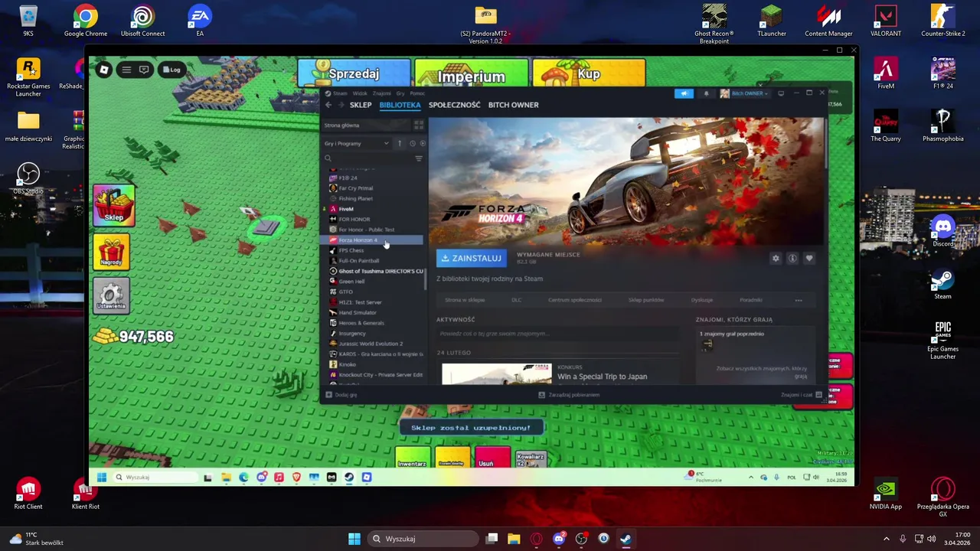The image size is (980, 551).
Task: Open Discord desktop shortcut
Action: click(x=942, y=232)
